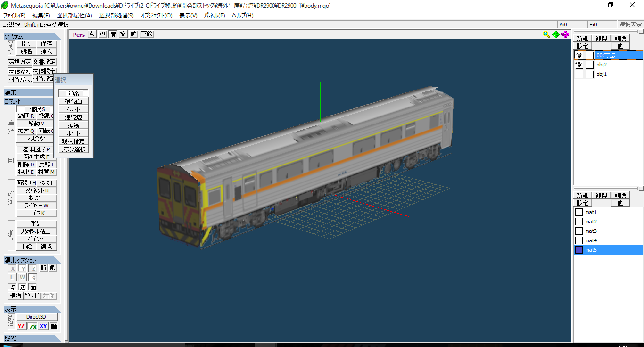Screen dimensions: 644x347
Task: Toggle 辺 edge editing in edit options
Action: [x=23, y=287]
